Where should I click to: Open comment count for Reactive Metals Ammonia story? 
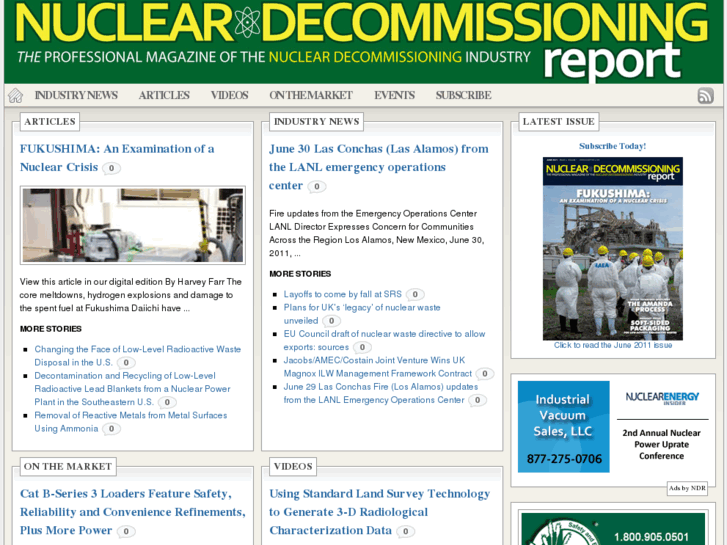(111, 429)
